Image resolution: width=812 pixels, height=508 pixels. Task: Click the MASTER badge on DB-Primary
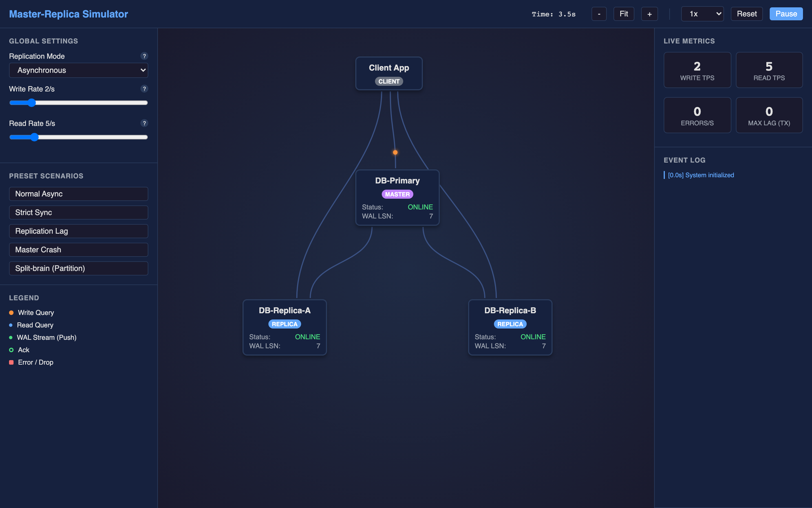tap(397, 194)
